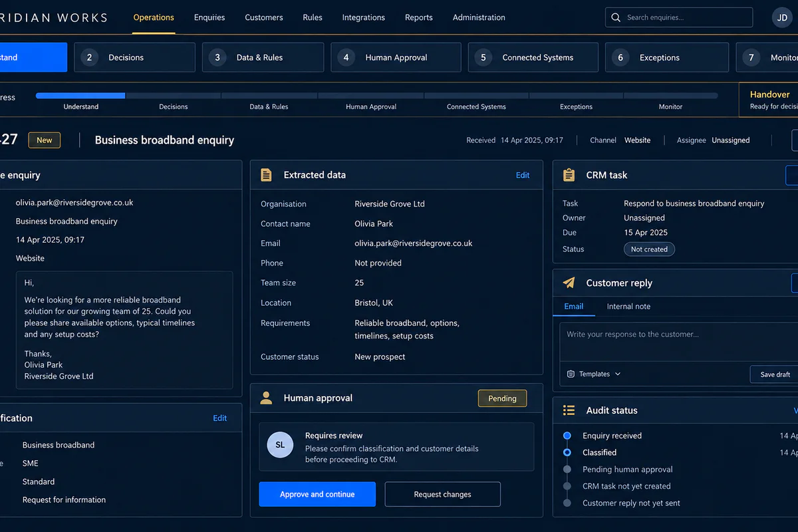The height and width of the screenshot is (532, 798).
Task: Click the Customer reply not yet sent dot
Action: point(567,503)
